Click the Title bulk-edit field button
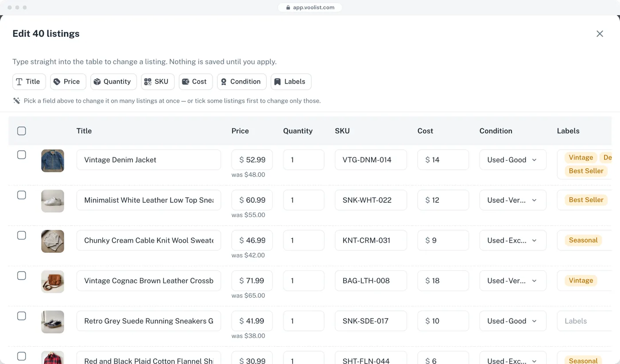The height and width of the screenshot is (364, 620). (29, 81)
